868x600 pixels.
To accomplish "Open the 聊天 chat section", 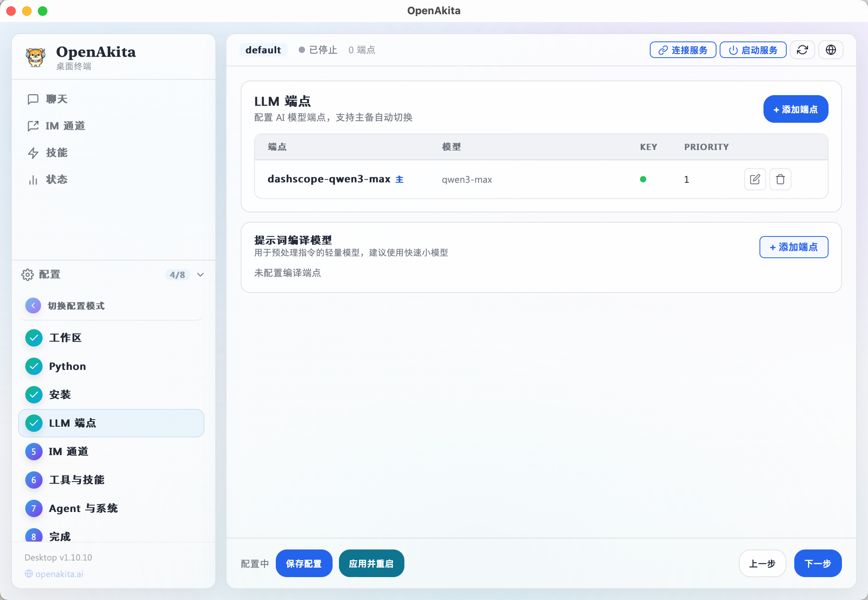I will pyautogui.click(x=56, y=99).
